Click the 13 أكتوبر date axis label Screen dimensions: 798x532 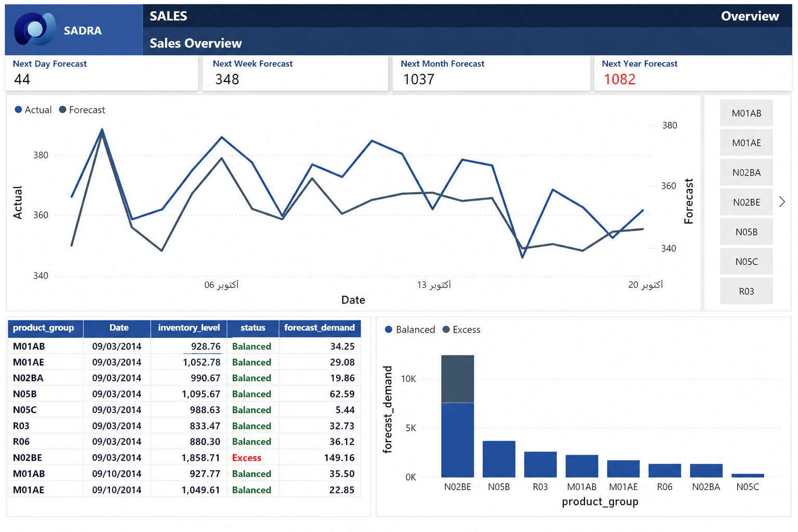pos(434,285)
